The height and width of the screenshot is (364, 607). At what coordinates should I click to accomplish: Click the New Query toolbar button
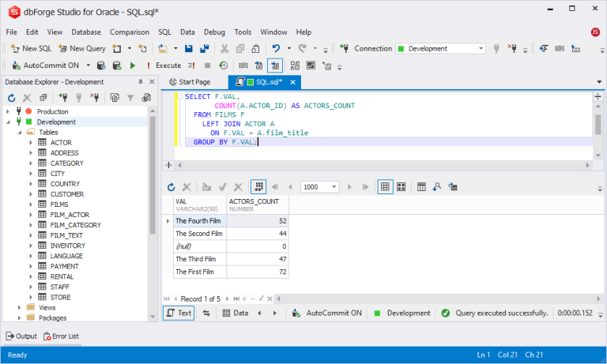point(82,48)
